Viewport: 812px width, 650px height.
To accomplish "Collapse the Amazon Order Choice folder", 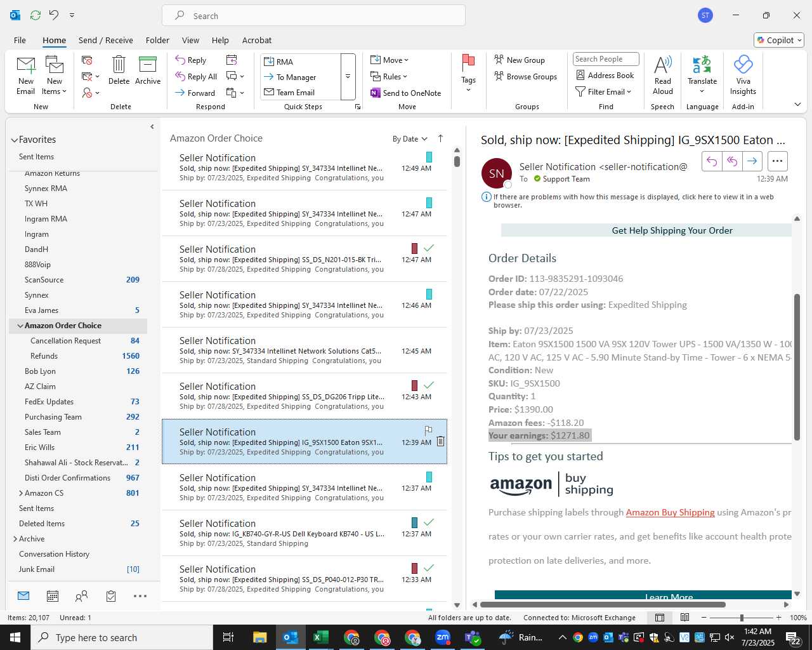I will 20,326.
